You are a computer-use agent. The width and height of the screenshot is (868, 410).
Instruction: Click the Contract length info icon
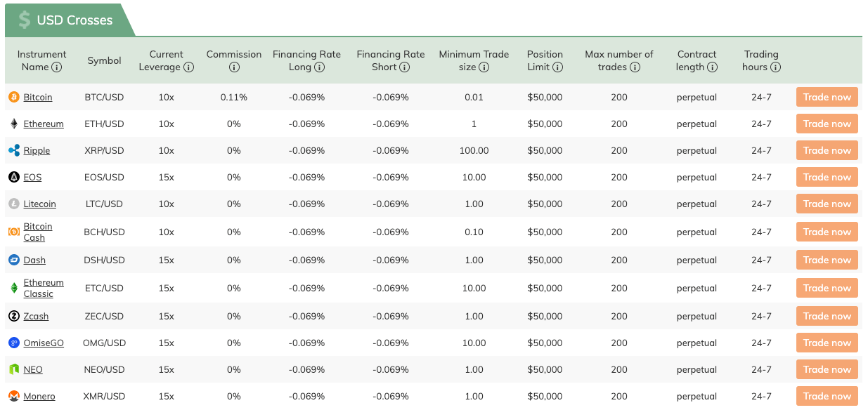(712, 67)
